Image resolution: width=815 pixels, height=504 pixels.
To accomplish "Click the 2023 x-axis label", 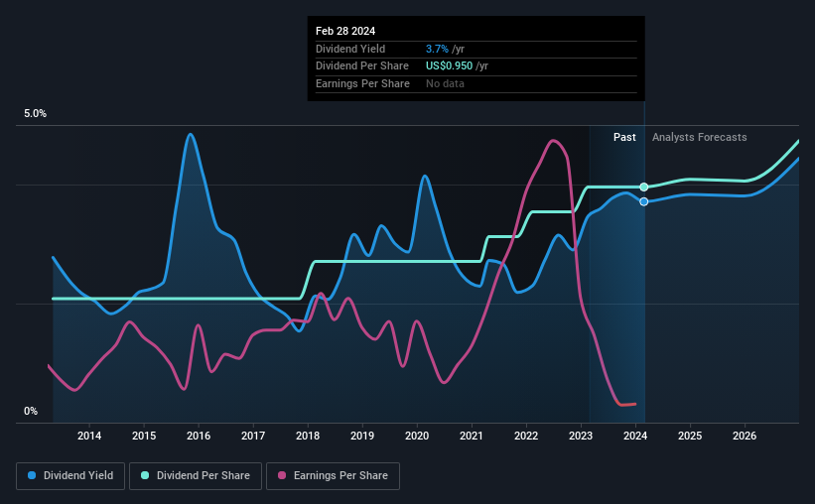I will tap(581, 436).
